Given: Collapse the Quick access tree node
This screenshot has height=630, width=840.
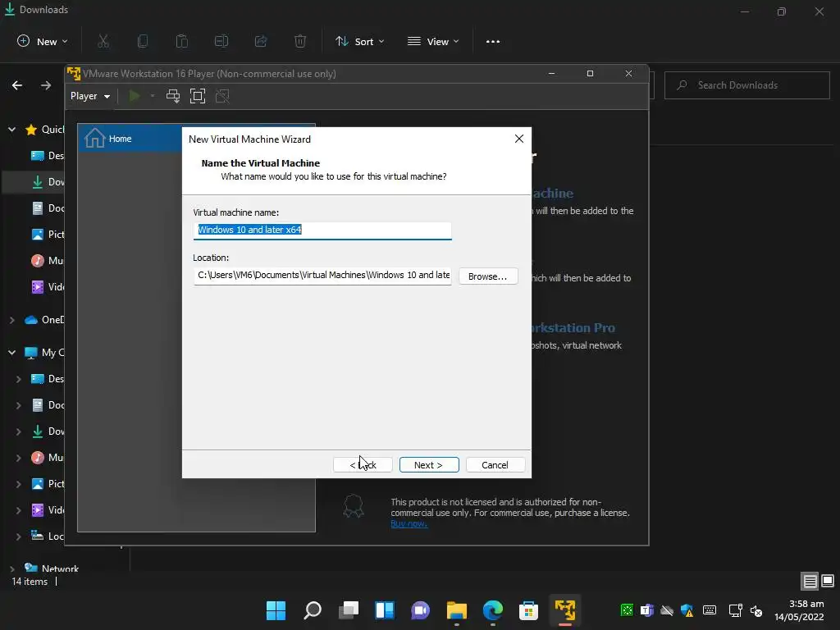Looking at the screenshot, I should (11, 130).
